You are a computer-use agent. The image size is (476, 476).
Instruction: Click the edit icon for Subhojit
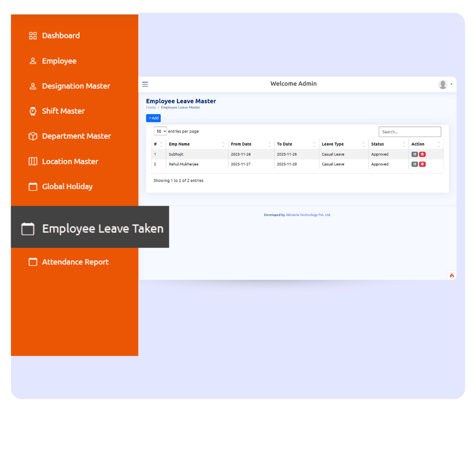pos(414,154)
